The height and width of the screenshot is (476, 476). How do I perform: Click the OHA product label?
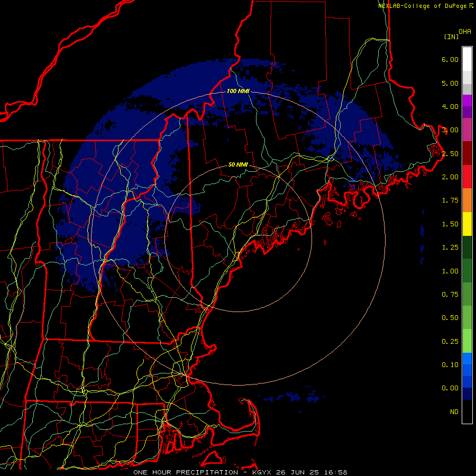[x=465, y=32]
